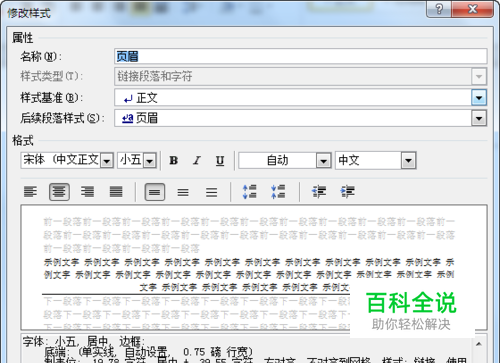Select center alignment icon
This screenshot has height=363, width=500.
[x=59, y=192]
